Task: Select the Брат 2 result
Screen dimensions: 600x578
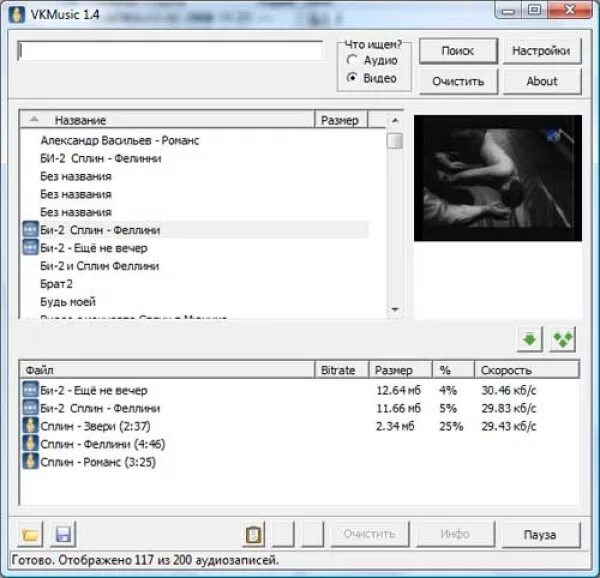Action: 56,284
